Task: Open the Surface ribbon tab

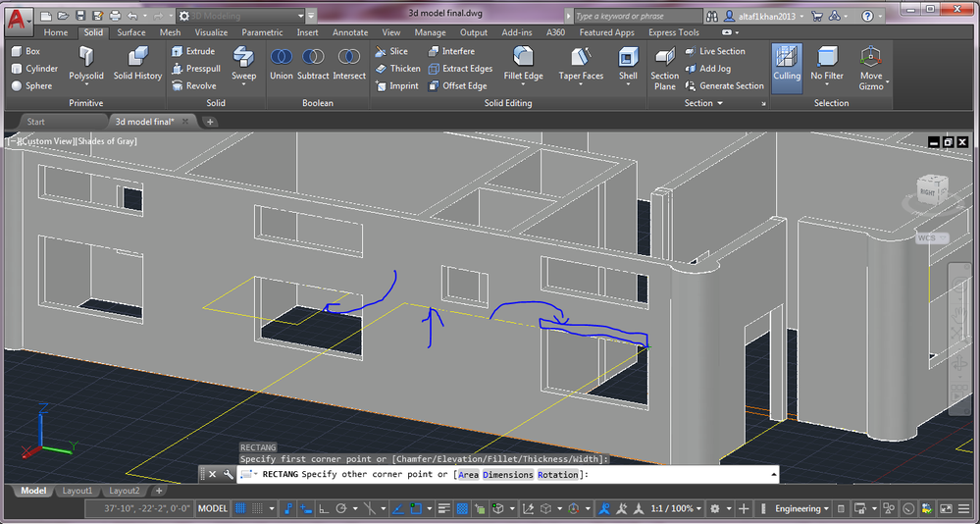Action: point(131,32)
